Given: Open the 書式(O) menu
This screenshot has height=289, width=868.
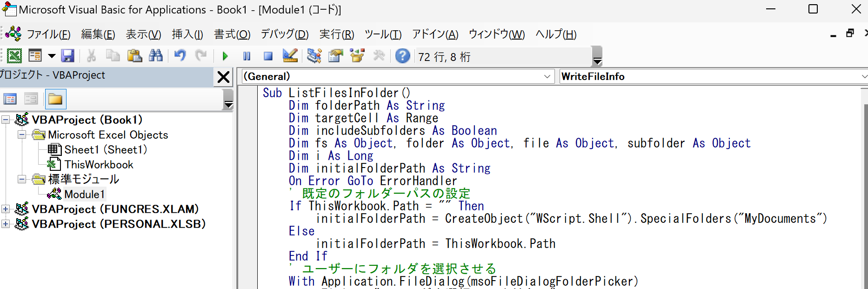Looking at the screenshot, I should pos(232,34).
